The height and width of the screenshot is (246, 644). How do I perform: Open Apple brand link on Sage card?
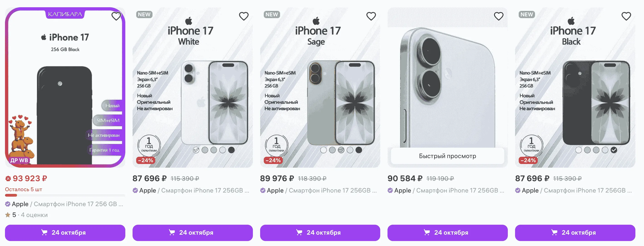(x=275, y=191)
